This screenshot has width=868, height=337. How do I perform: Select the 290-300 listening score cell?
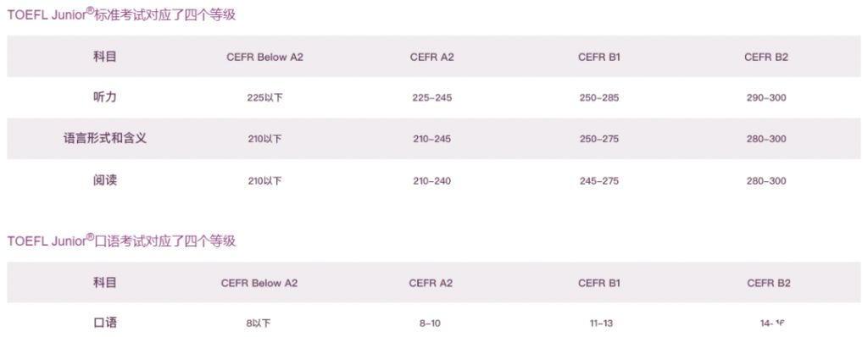766,98
